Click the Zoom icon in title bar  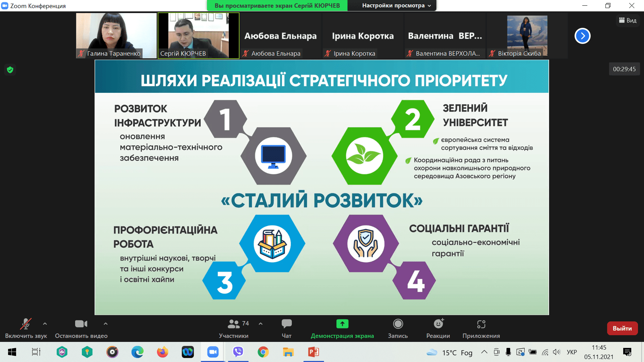coord(5,6)
